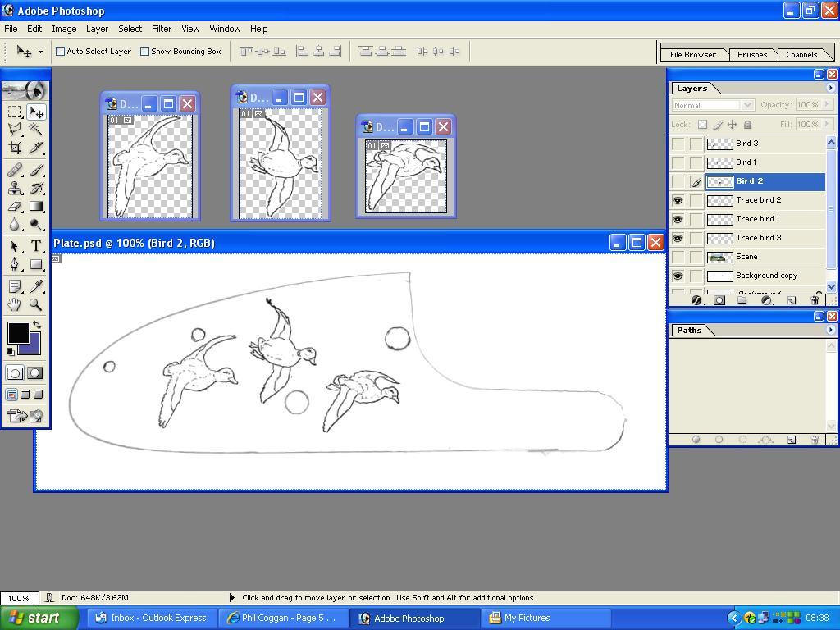The width and height of the screenshot is (840, 630).
Task: Select the Blur tool
Action: click(15, 224)
